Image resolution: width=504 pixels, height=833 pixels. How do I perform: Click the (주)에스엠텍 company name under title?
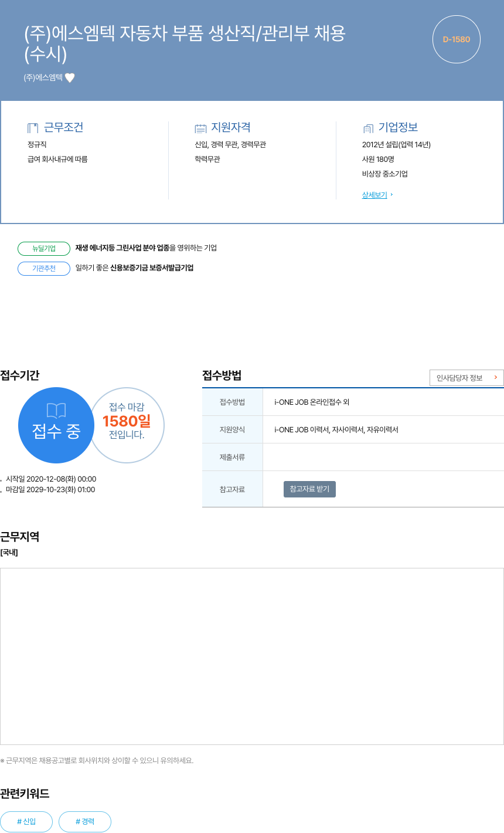[x=43, y=77]
